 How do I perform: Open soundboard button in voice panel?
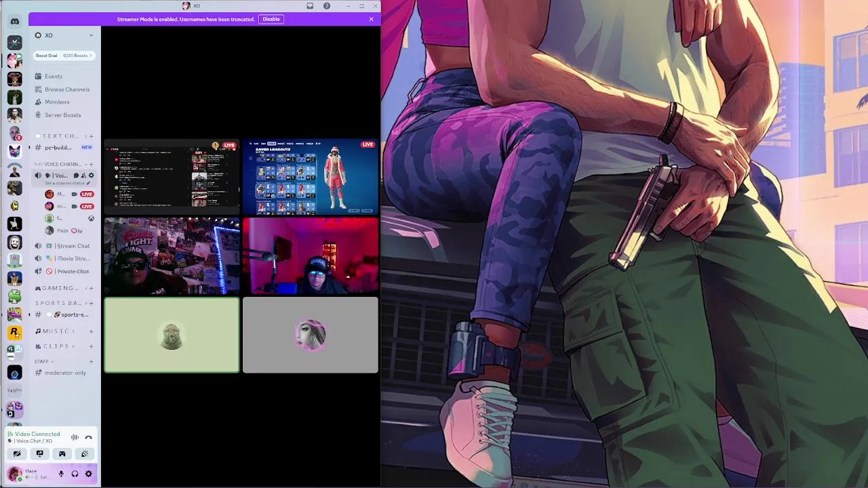(x=85, y=454)
